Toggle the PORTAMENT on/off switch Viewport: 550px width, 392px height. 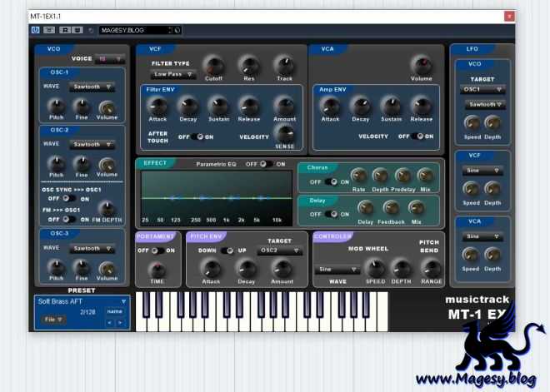(x=157, y=251)
